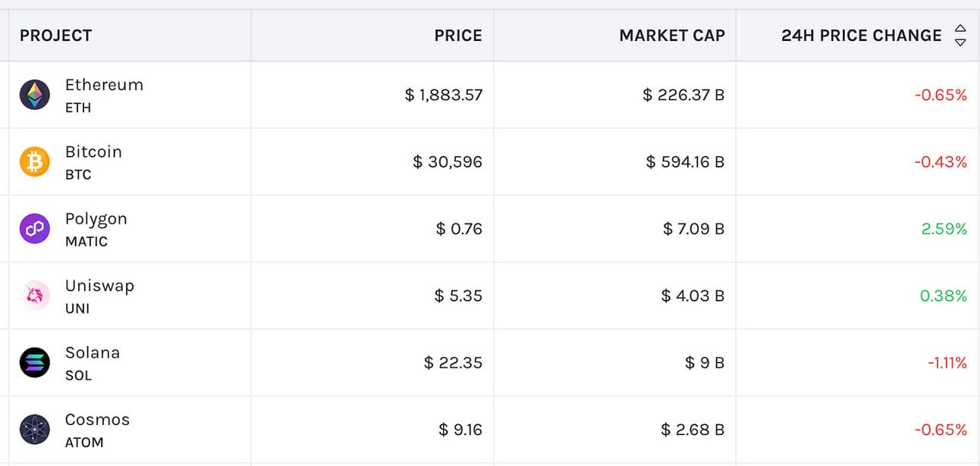Click the 24H PRICE CHANGE column header

pos(861,36)
